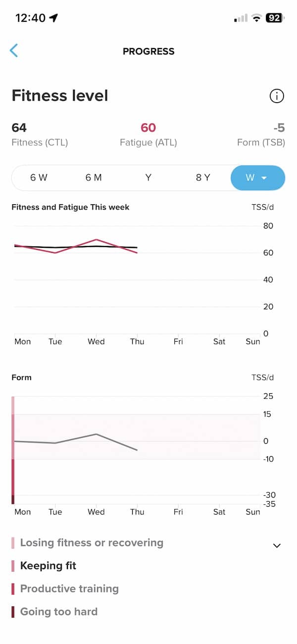Switch to the 6 M range
The height and width of the screenshot is (644, 297).
pyautogui.click(x=94, y=177)
